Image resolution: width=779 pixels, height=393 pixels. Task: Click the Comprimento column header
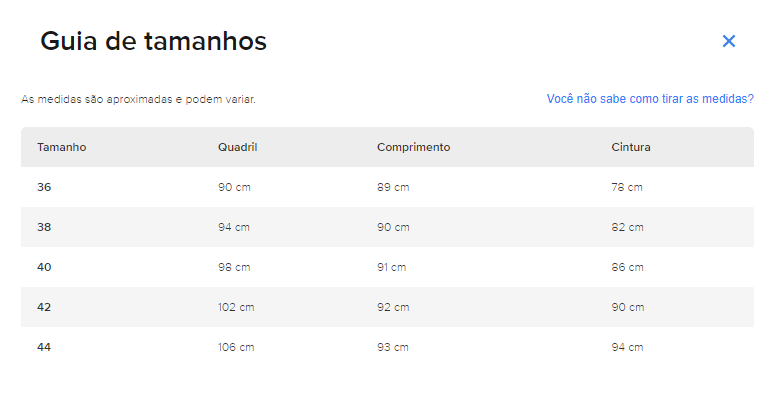(x=413, y=147)
